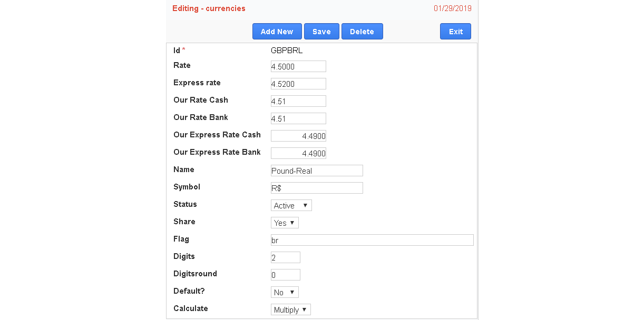Open the Default? dropdown showing No

tap(285, 292)
